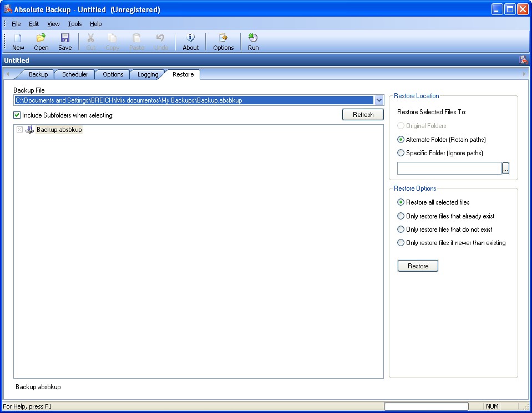The image size is (532, 413).
Task: Open the View menu
Action: tap(53, 24)
